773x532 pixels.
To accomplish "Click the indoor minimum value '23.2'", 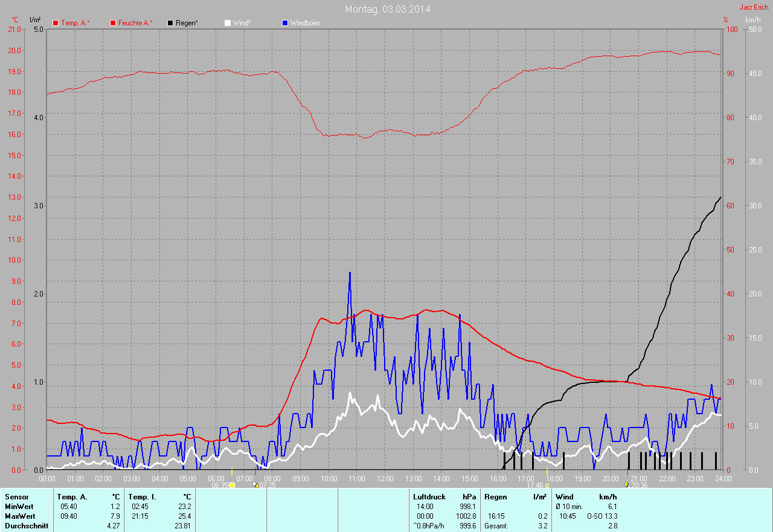I will pos(185,507).
